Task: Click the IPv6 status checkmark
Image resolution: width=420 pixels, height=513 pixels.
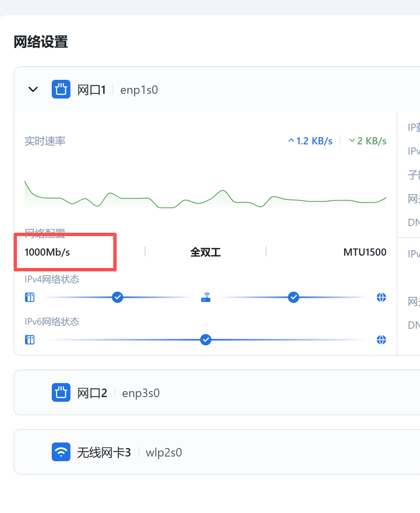Action: click(x=206, y=340)
